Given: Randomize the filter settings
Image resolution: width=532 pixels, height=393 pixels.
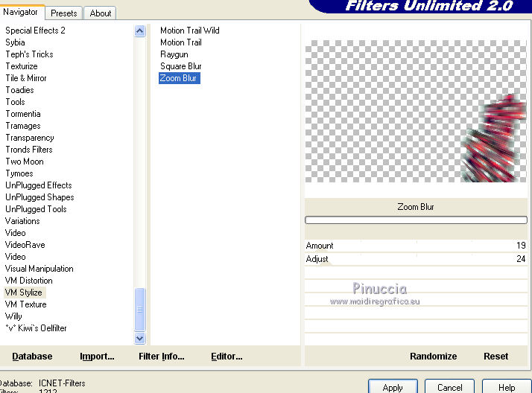Looking at the screenshot, I should 433,357.
